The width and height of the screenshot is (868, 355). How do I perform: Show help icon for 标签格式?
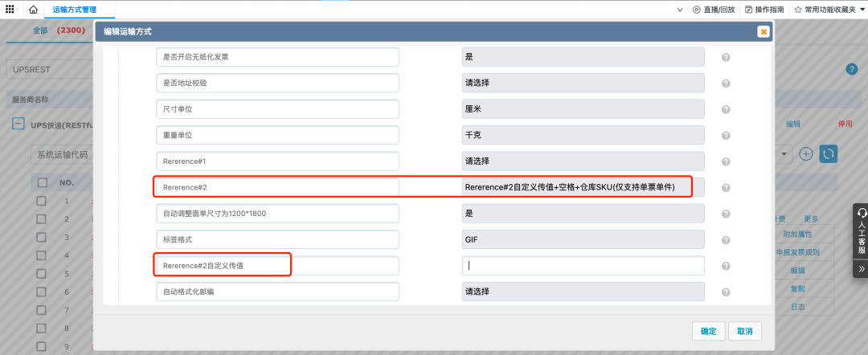pos(726,240)
